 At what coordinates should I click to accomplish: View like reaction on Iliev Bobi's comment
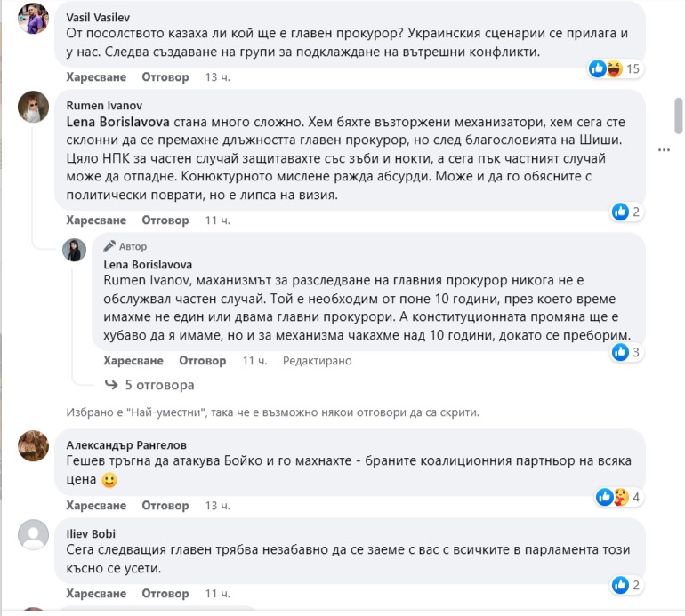pyautogui.click(x=625, y=584)
